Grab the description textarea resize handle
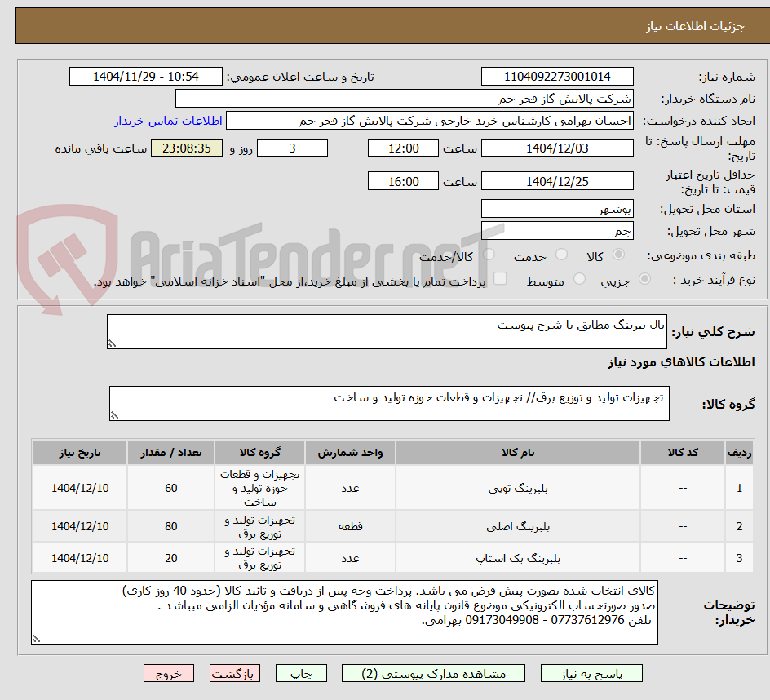 (112, 343)
